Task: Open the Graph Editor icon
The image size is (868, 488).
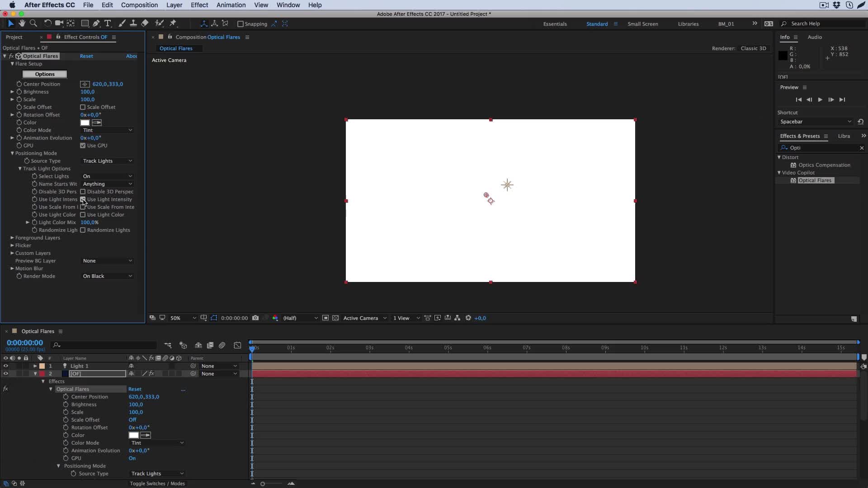Action: pos(237,345)
